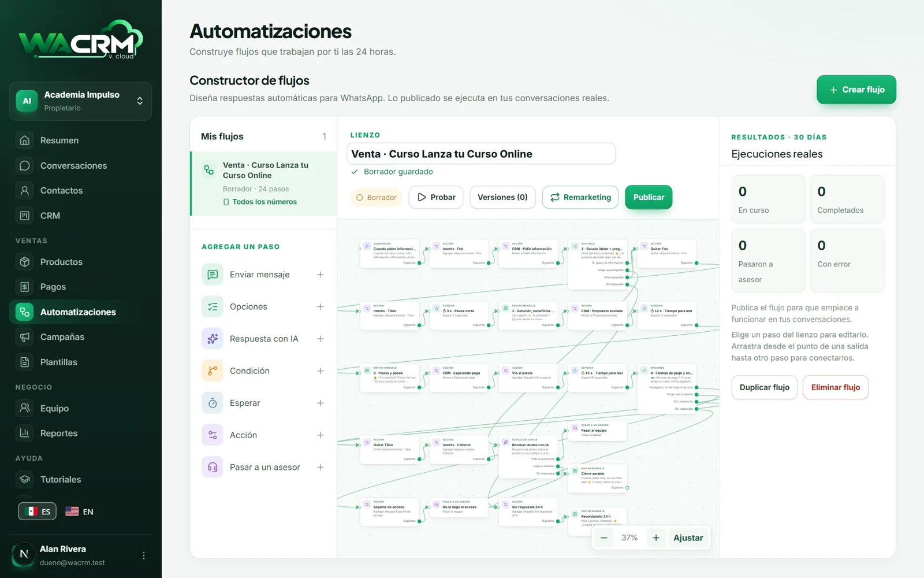
Task: Open Alan Rivera user options menu
Action: [x=143, y=555]
